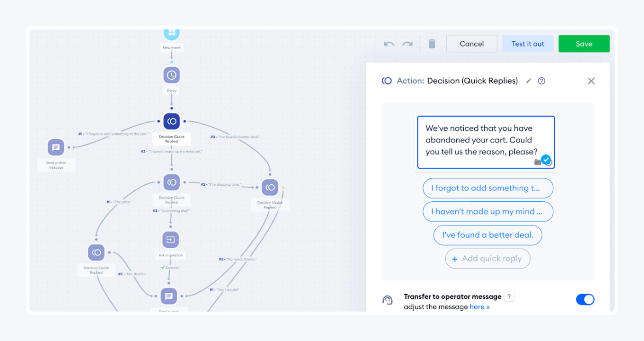Disable the Transfer to operator message toggle
Viewport: 644px width, 341px height.
coord(585,299)
